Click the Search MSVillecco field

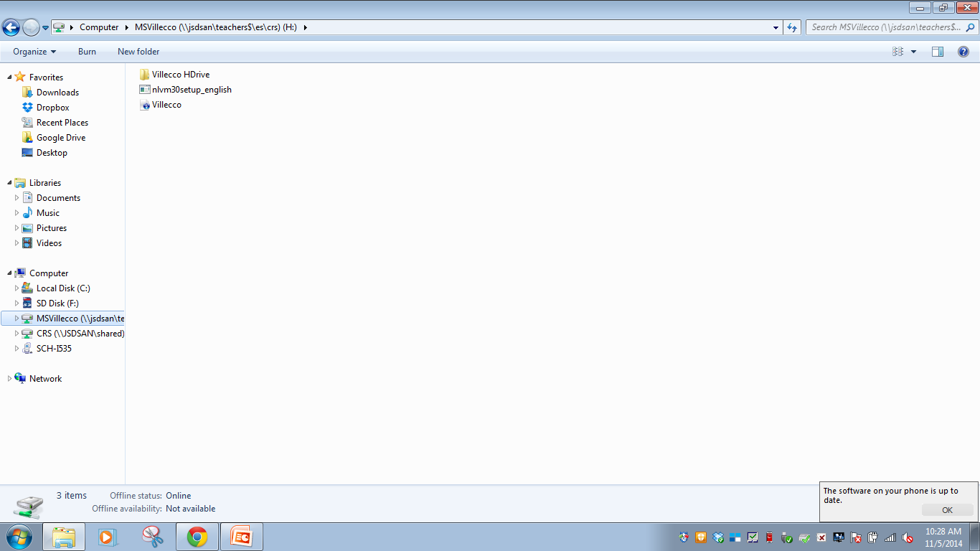pos(886,27)
